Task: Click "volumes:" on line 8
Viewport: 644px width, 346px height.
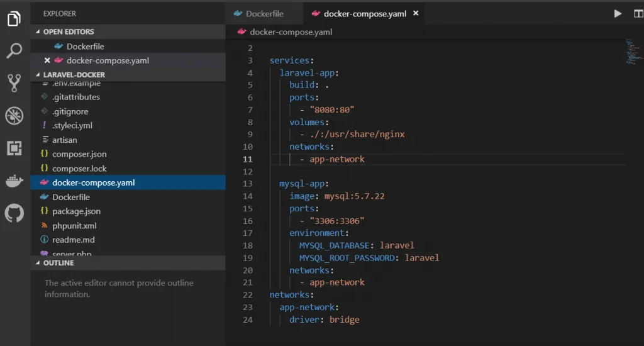Action: [x=309, y=122]
